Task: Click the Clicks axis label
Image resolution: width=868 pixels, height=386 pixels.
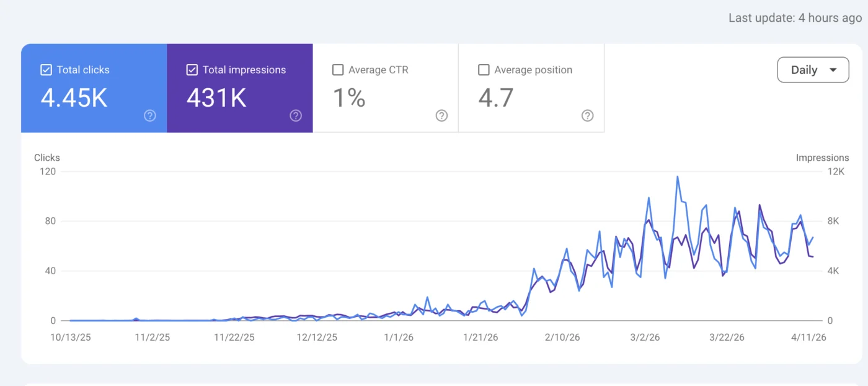Action: pyautogui.click(x=47, y=158)
